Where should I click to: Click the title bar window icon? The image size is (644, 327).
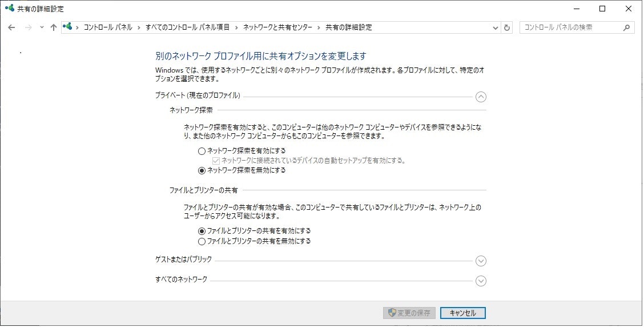pos(10,8)
